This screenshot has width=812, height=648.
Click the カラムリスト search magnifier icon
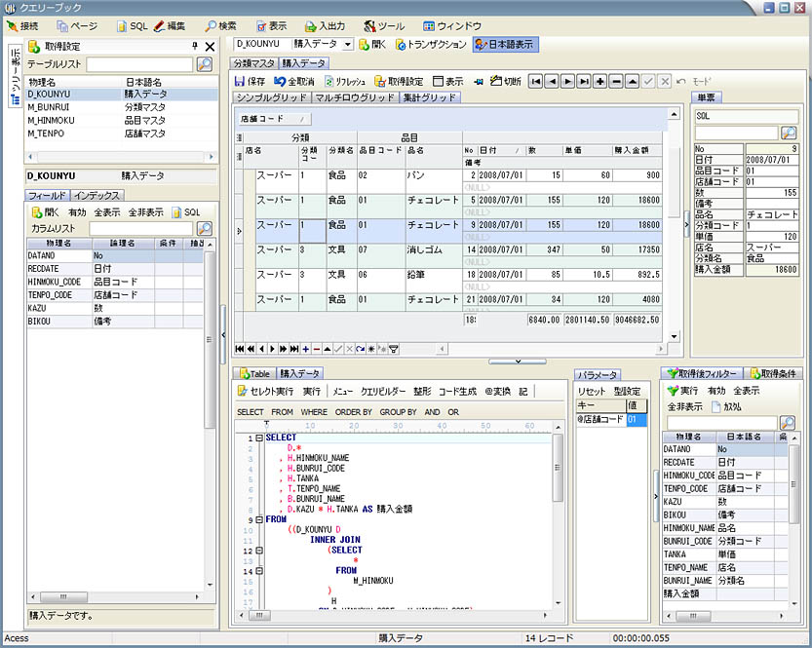(x=205, y=228)
